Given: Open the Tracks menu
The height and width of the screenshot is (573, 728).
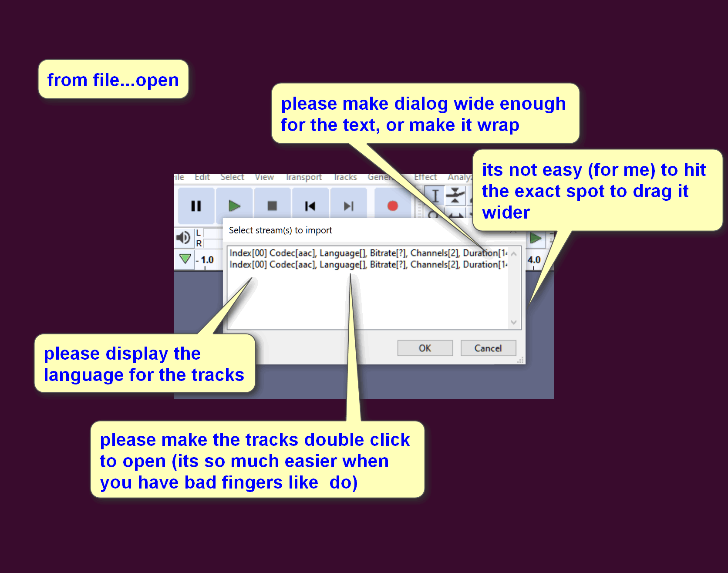Looking at the screenshot, I should 345,177.
